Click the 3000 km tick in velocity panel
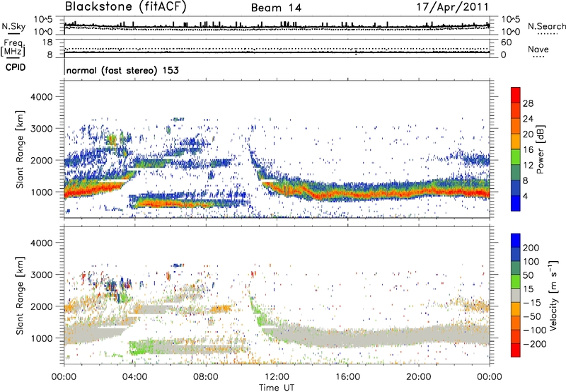Viewport: 566px width, 392px height. (x=41, y=275)
